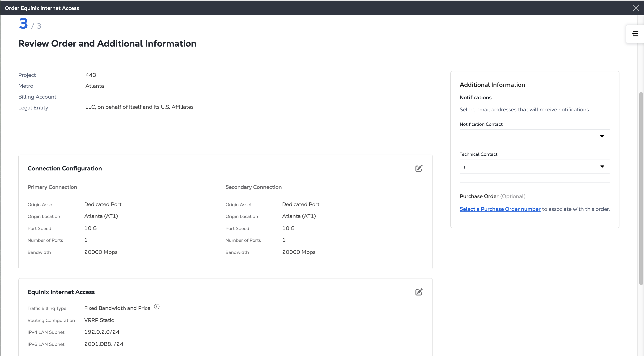Open the Notification Contact dropdown
This screenshot has height=356, width=644.
pyautogui.click(x=534, y=136)
